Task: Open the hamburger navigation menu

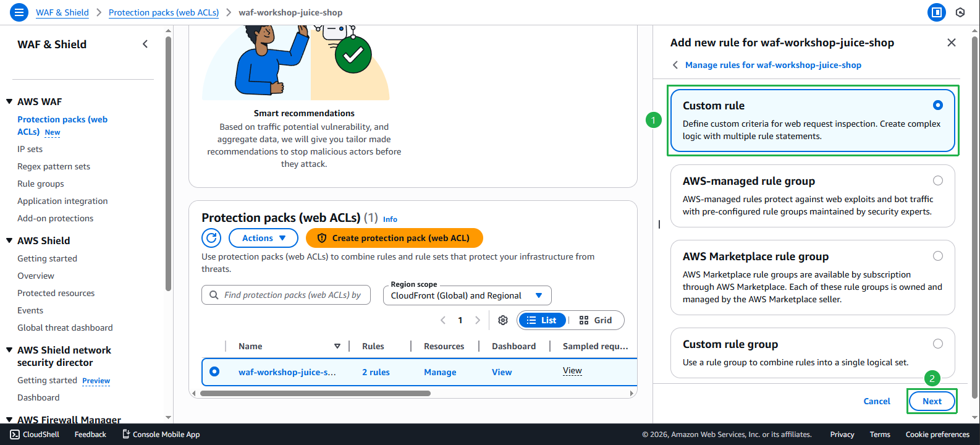Action: (x=19, y=12)
